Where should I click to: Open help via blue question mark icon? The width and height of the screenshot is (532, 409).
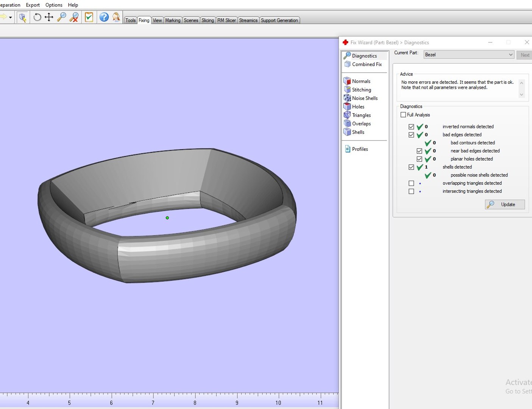pyautogui.click(x=104, y=17)
